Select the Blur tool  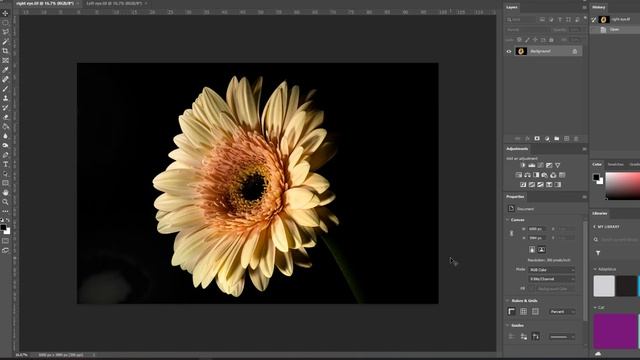click(5, 136)
